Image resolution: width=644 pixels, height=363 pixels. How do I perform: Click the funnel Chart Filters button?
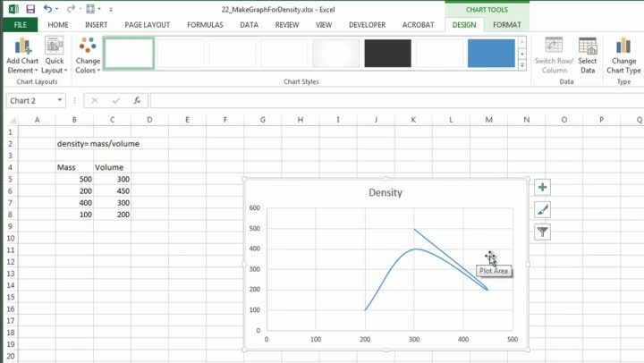tap(543, 232)
